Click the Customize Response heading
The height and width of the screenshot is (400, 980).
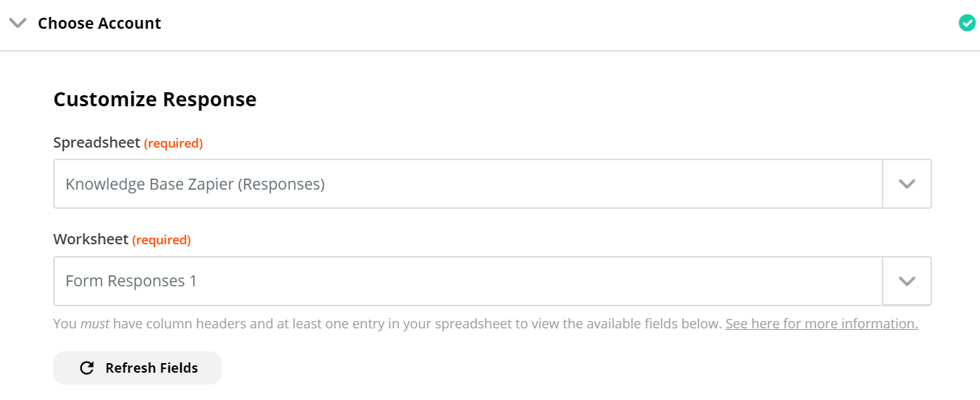155,99
